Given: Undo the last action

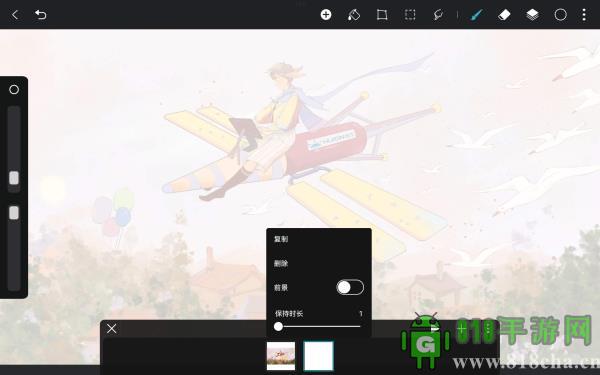Looking at the screenshot, I should [41, 15].
